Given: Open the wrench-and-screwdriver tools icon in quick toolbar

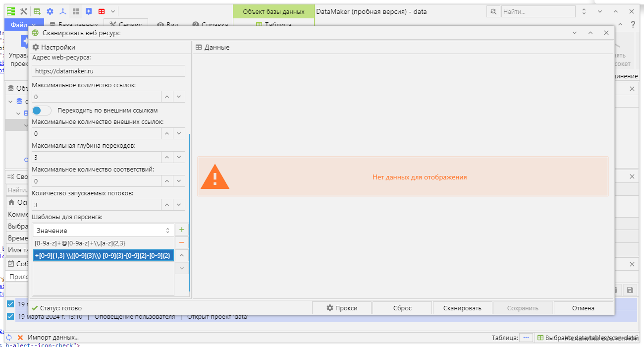Looking at the screenshot, I should [x=23, y=11].
